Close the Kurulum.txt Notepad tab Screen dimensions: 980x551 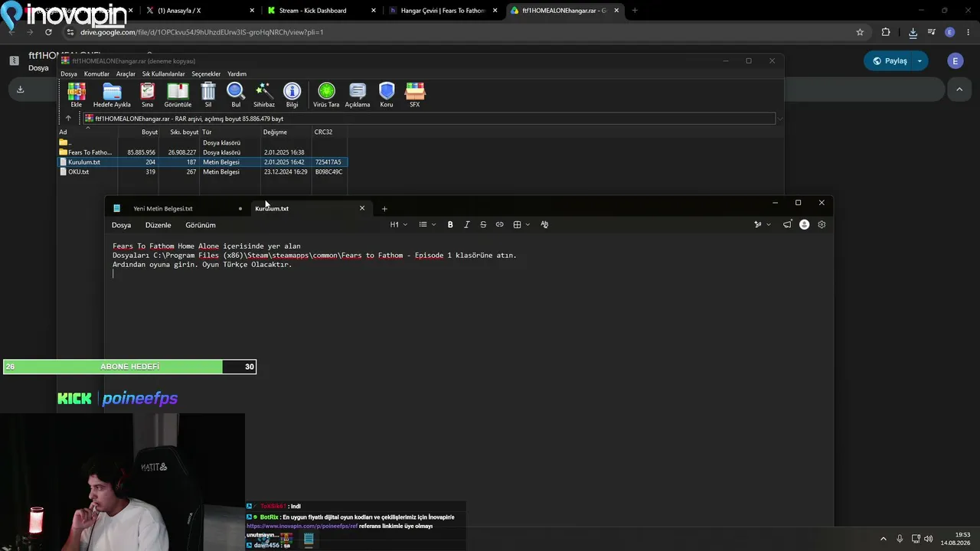(362, 208)
